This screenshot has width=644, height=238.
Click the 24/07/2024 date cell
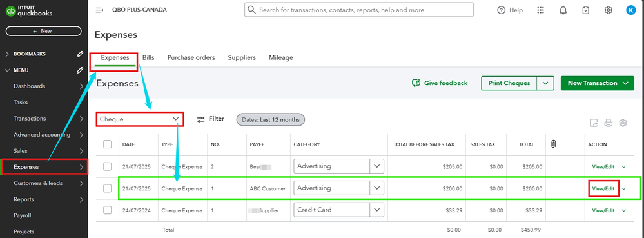coord(137,210)
